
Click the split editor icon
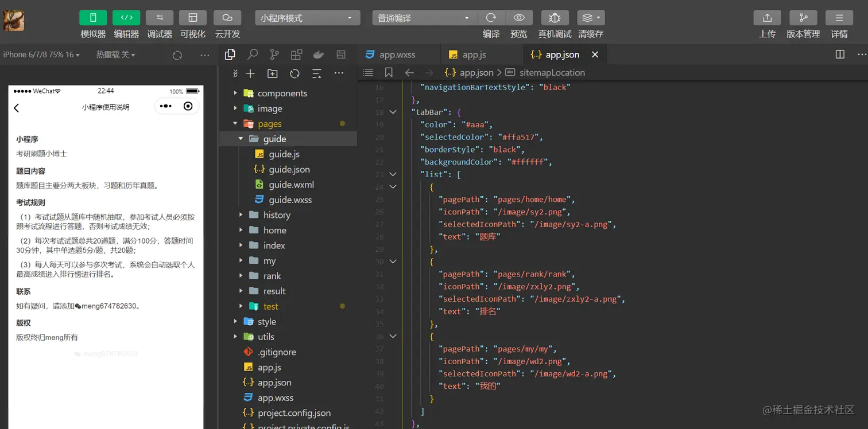click(840, 54)
